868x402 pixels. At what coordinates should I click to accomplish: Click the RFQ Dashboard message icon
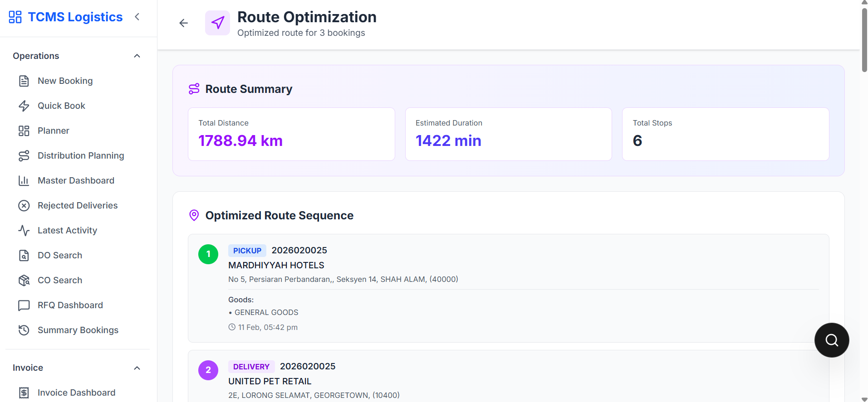tap(24, 305)
